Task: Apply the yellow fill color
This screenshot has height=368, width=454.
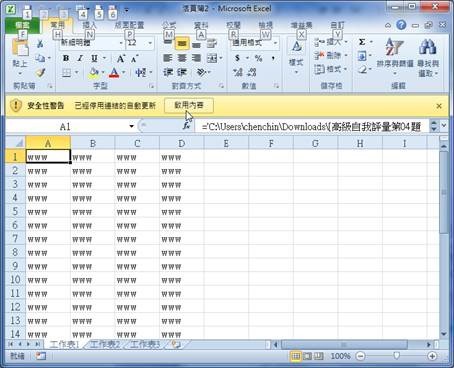Action: [94, 73]
